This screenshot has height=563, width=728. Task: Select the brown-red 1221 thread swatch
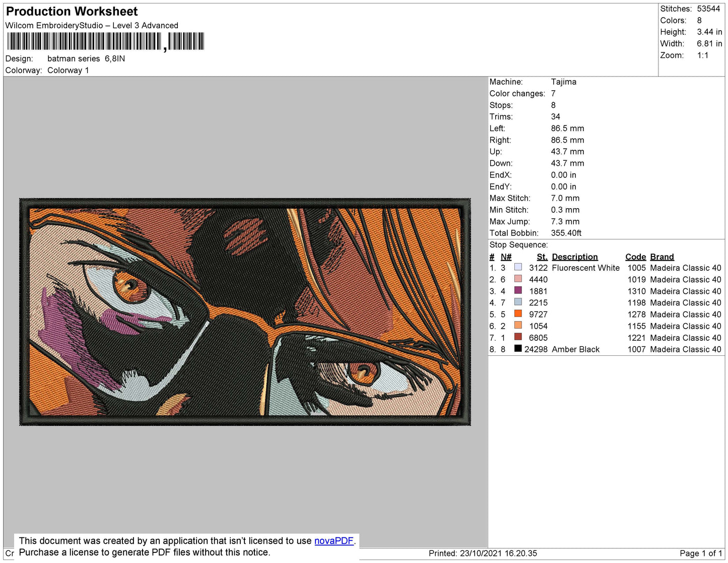tap(518, 337)
